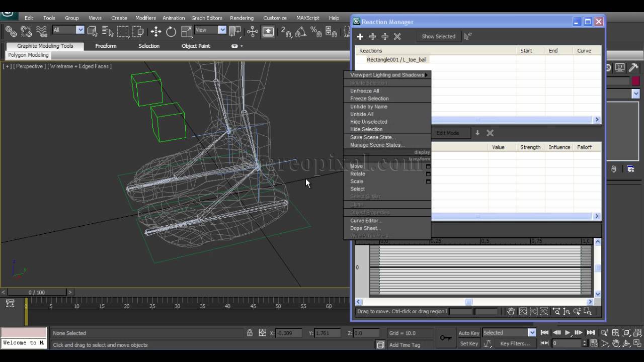Viewport: 644px width, 362px height.
Task: Pick the Select and Move tool
Action: click(x=156, y=31)
